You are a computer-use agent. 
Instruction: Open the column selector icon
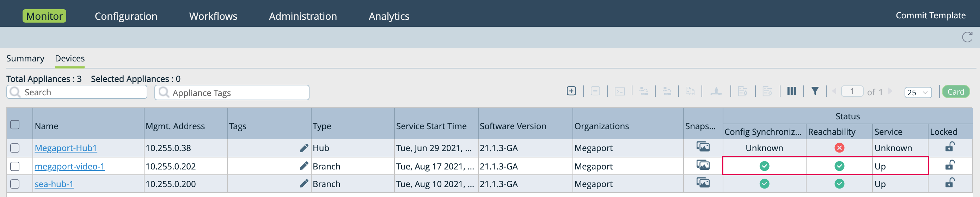click(x=791, y=91)
